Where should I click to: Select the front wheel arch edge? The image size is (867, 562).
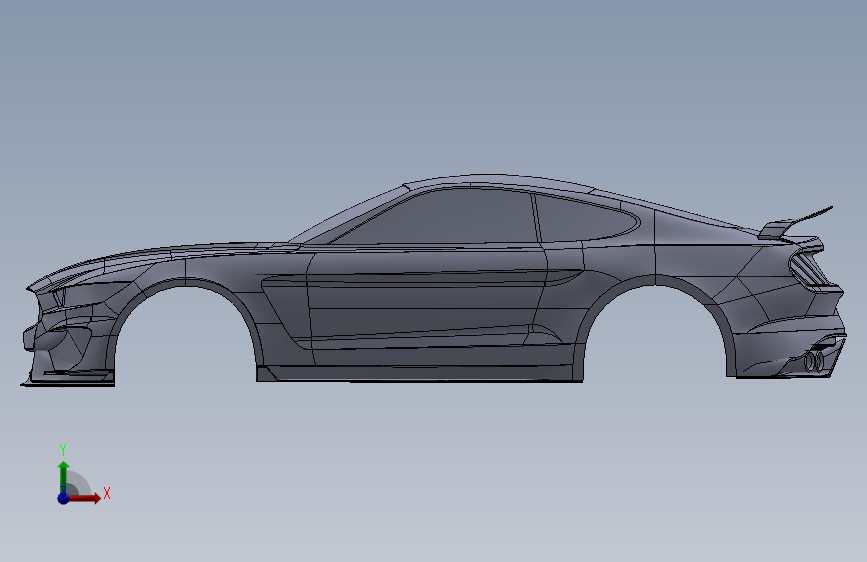click(185, 283)
